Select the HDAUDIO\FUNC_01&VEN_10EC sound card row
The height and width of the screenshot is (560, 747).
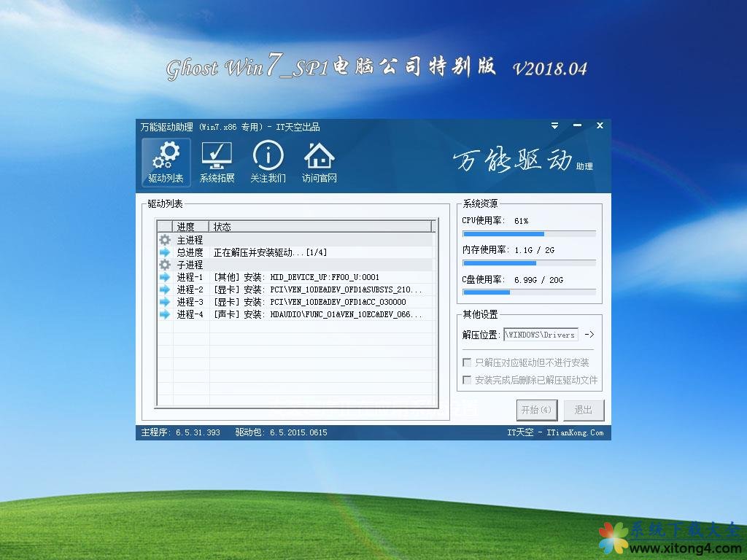(x=295, y=314)
